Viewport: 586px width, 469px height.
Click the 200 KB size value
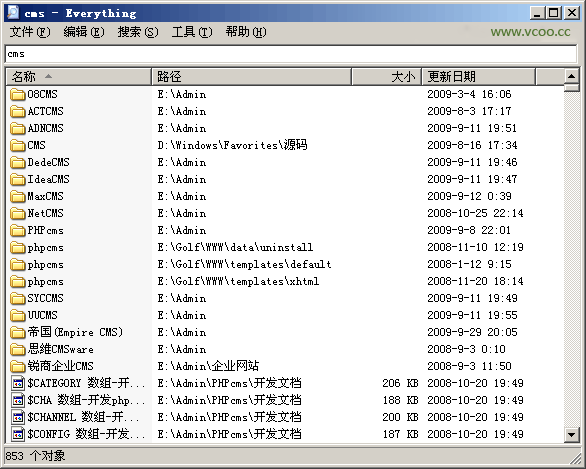400,417
